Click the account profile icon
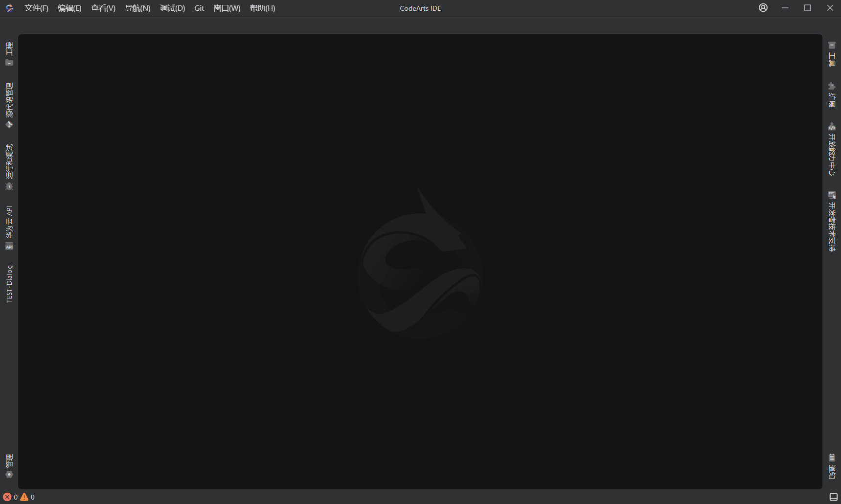This screenshot has height=504, width=841. [763, 8]
